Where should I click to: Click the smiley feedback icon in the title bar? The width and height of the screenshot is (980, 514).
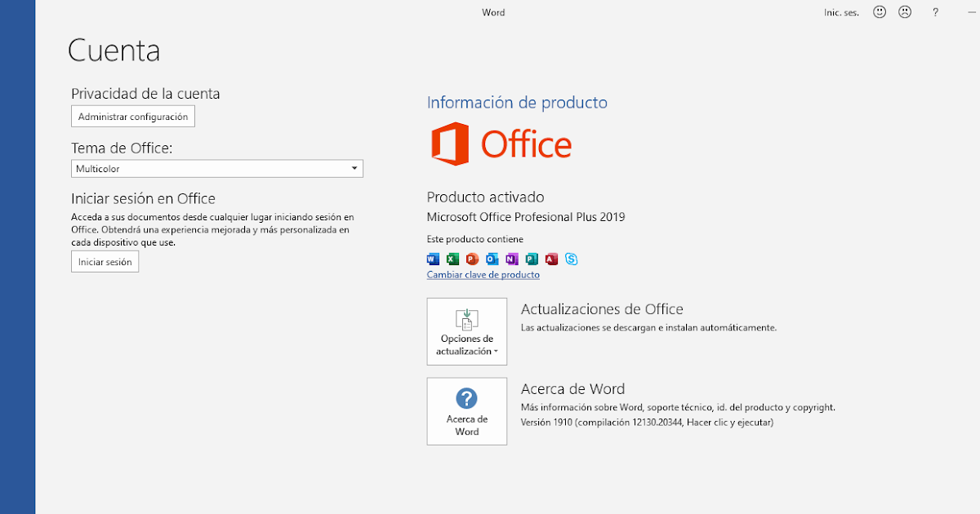pos(879,11)
